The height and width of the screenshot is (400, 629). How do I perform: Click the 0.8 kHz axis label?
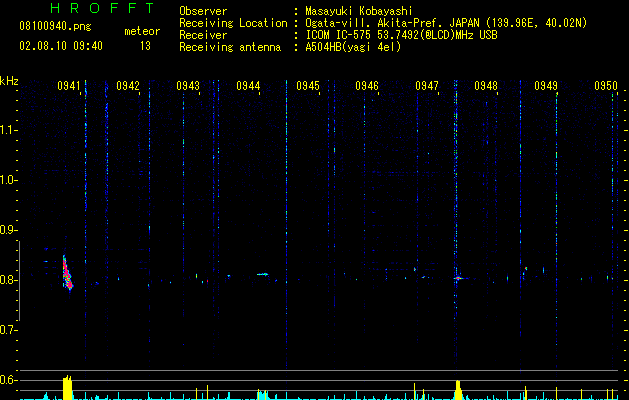pos(9,280)
